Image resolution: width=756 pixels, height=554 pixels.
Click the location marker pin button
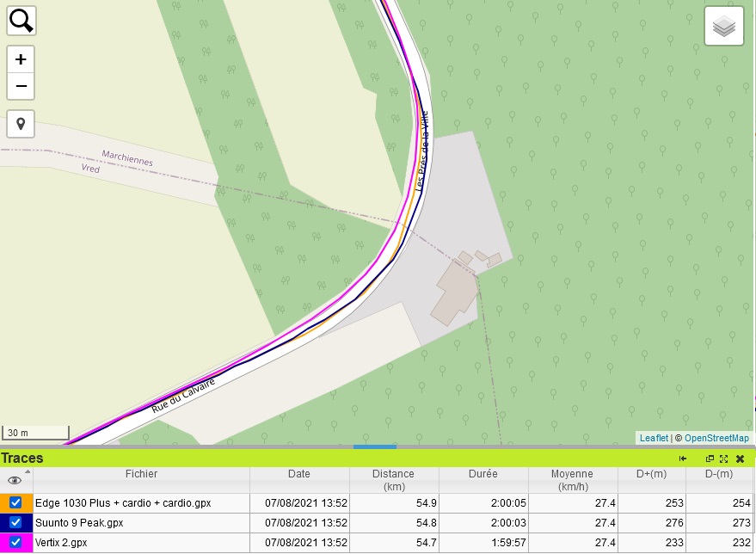21,124
